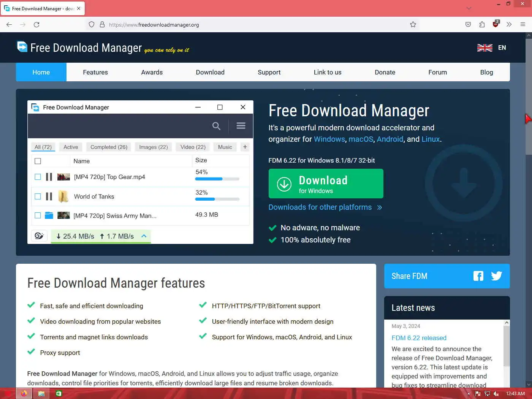
Task: Open the Awards navigation tab
Action: tap(152, 72)
